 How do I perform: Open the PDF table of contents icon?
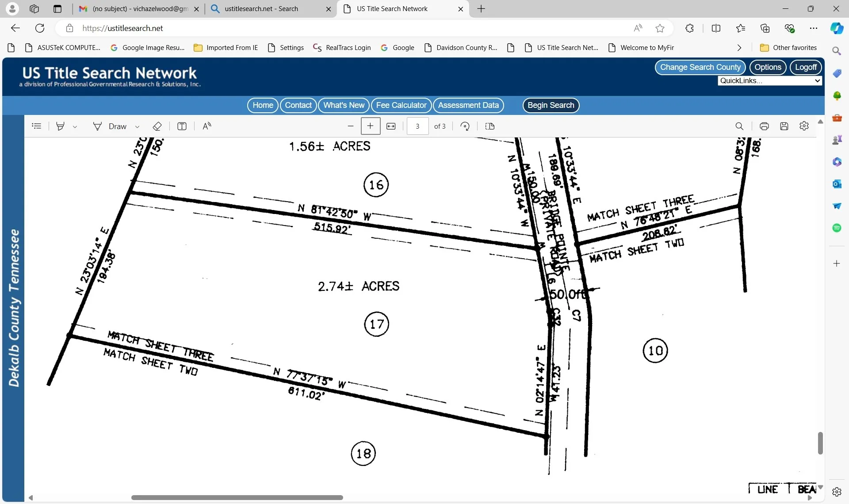[x=37, y=126]
